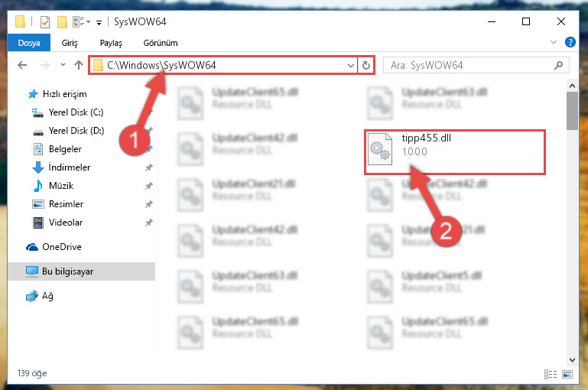The image size is (588, 390).
Task: Click the Back navigation arrow
Action: click(22, 65)
